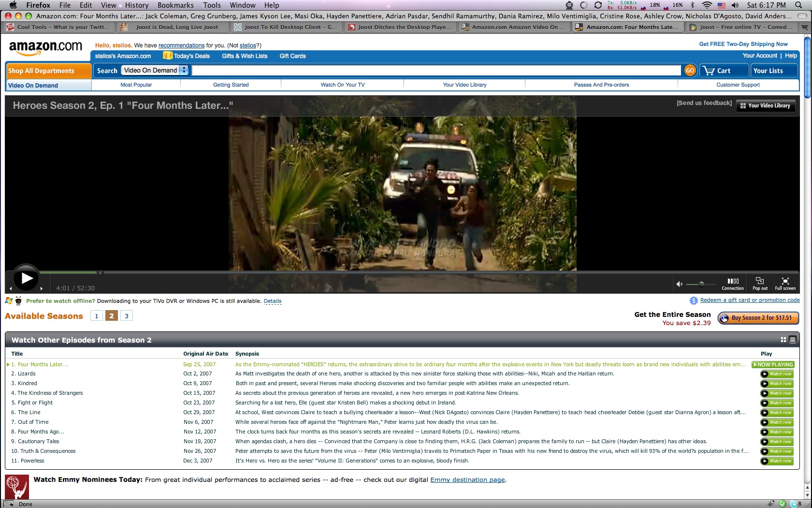Select Season 2 in Available Seasons
Screen dimensions: 812x508
point(112,316)
